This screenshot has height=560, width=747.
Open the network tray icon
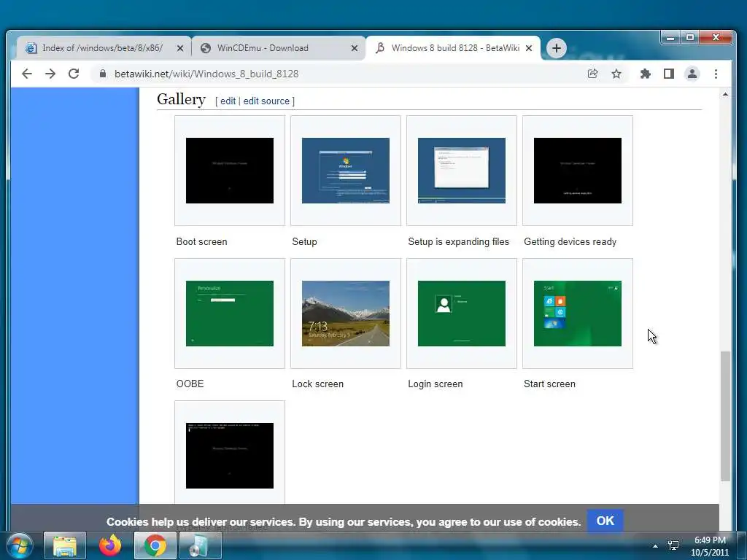pyautogui.click(x=673, y=545)
